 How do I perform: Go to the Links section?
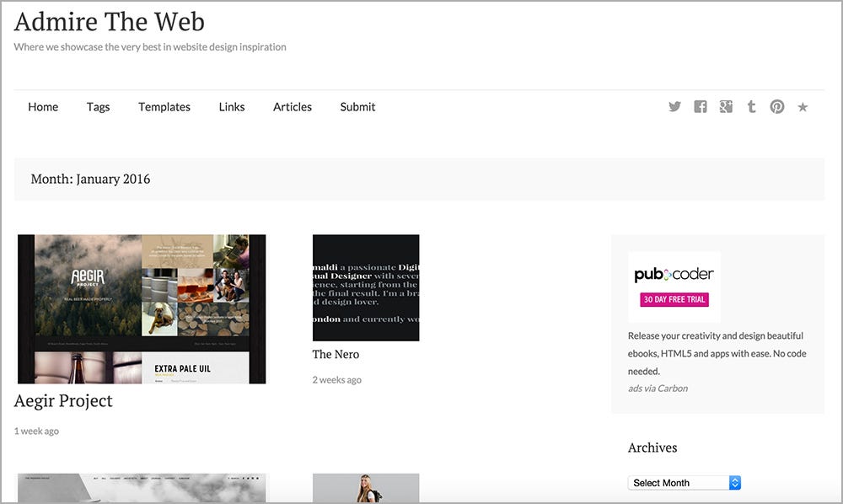(x=231, y=106)
